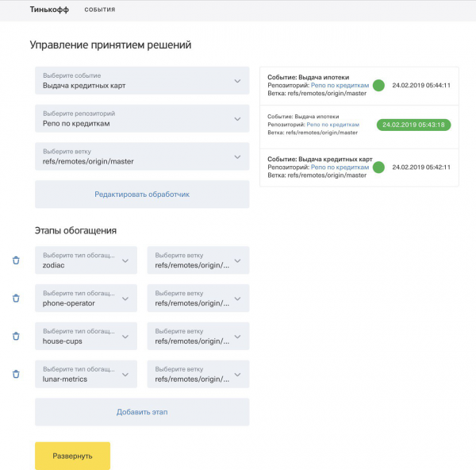This screenshot has width=476, height=470.
Task: Open the Выберите ветку dropdown for refs/remotes/origin/master
Action: click(x=141, y=157)
